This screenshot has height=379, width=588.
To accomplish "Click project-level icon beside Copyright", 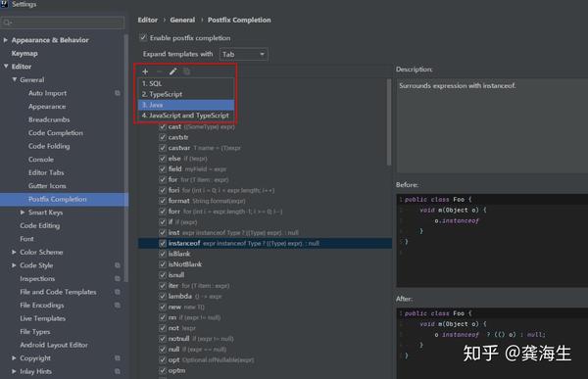I will [x=118, y=358].
